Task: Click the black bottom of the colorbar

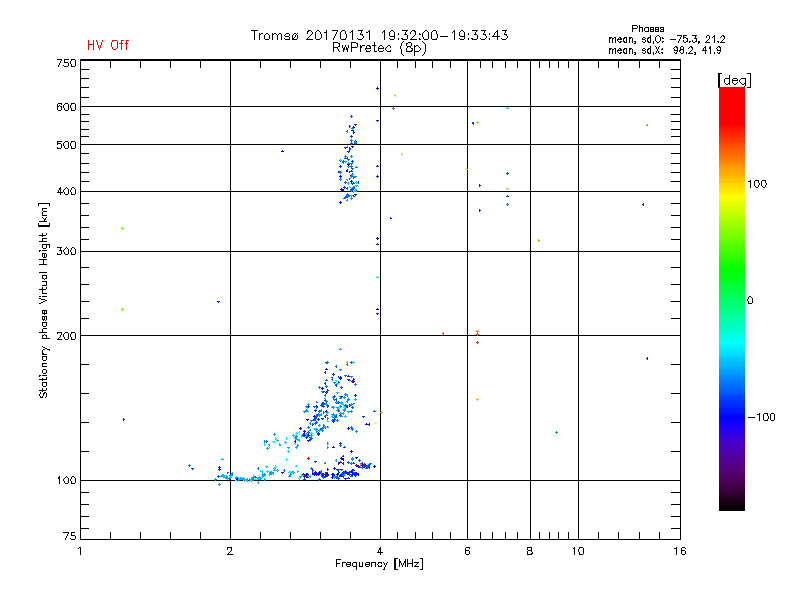Action: coord(732,503)
